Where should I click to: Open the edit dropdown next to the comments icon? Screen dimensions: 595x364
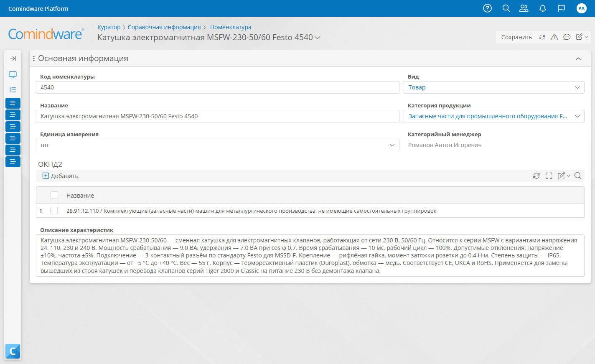click(582, 37)
